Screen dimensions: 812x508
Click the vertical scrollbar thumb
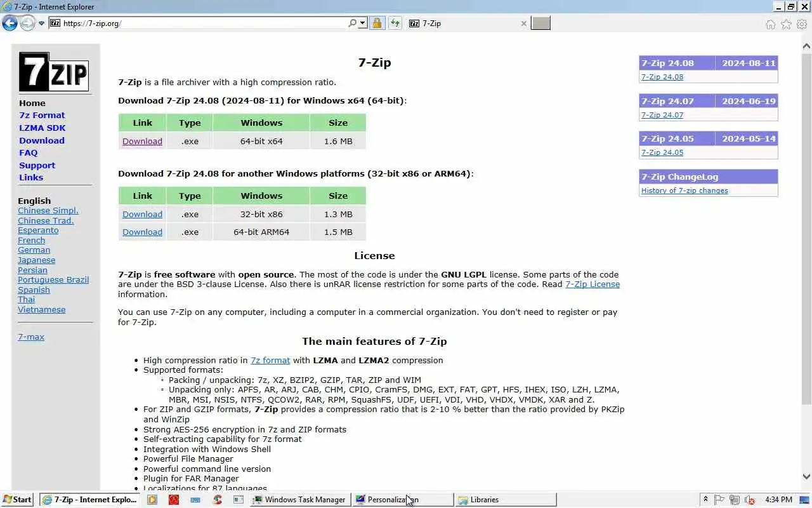[806, 229]
